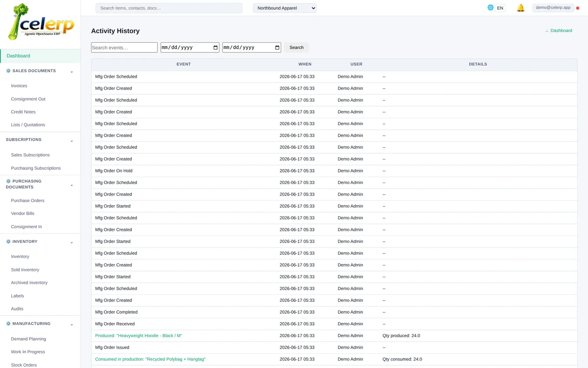Open the EN language selector
Image resolution: width=588 pixels, height=368 pixels.
click(500, 8)
